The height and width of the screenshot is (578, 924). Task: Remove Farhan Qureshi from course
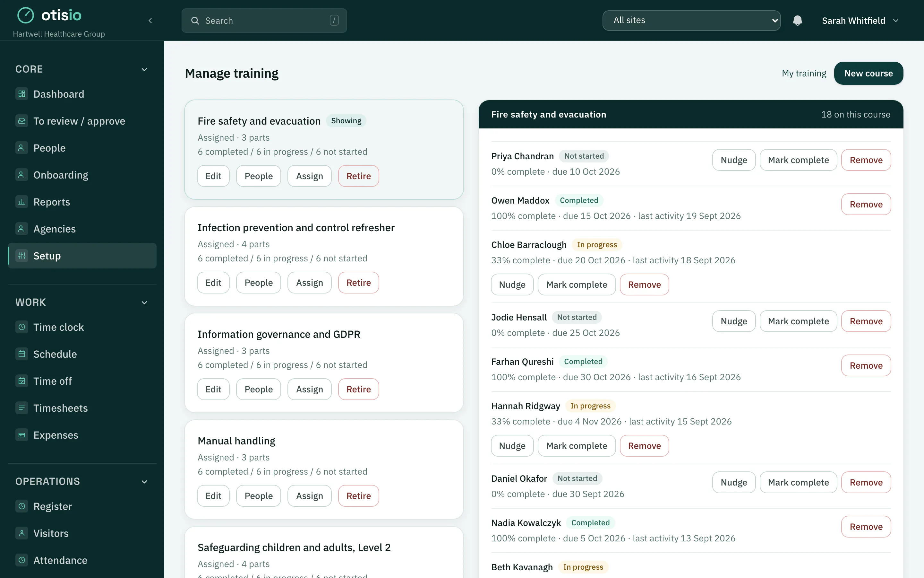click(x=866, y=365)
